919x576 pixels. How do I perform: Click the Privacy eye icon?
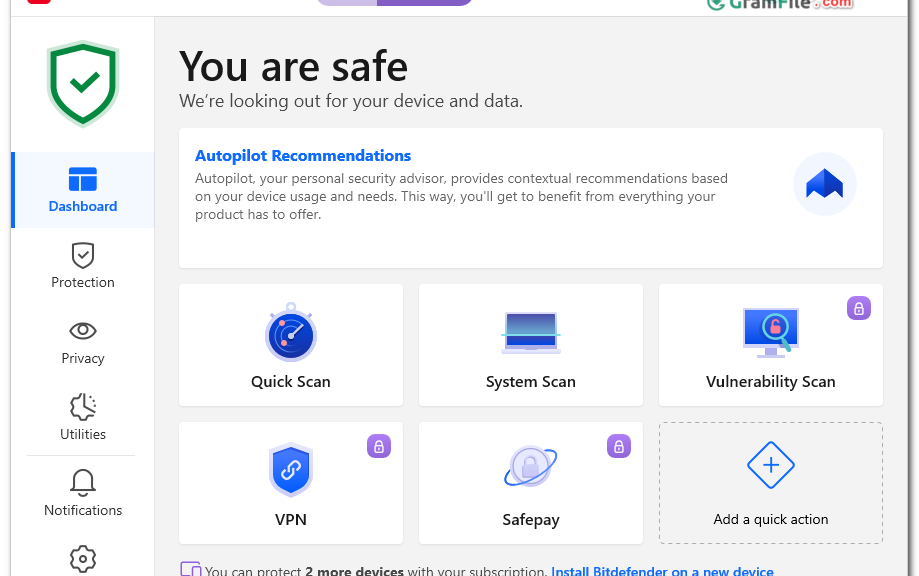click(x=83, y=331)
